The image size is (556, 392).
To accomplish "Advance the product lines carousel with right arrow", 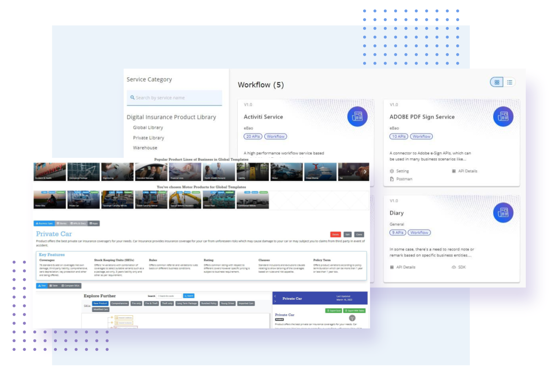I will 365,171.
